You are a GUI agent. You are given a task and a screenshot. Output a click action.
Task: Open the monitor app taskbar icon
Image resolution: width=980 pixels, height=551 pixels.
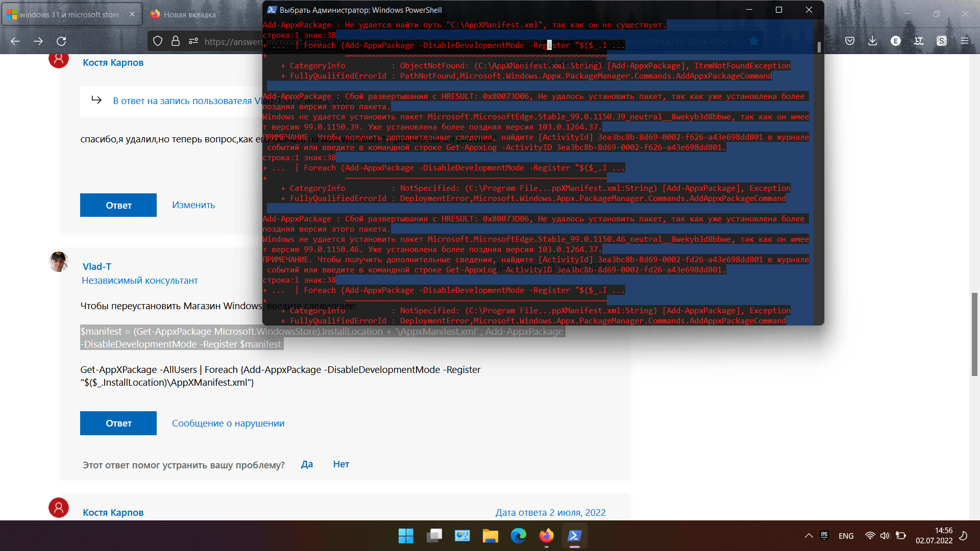tap(462, 536)
